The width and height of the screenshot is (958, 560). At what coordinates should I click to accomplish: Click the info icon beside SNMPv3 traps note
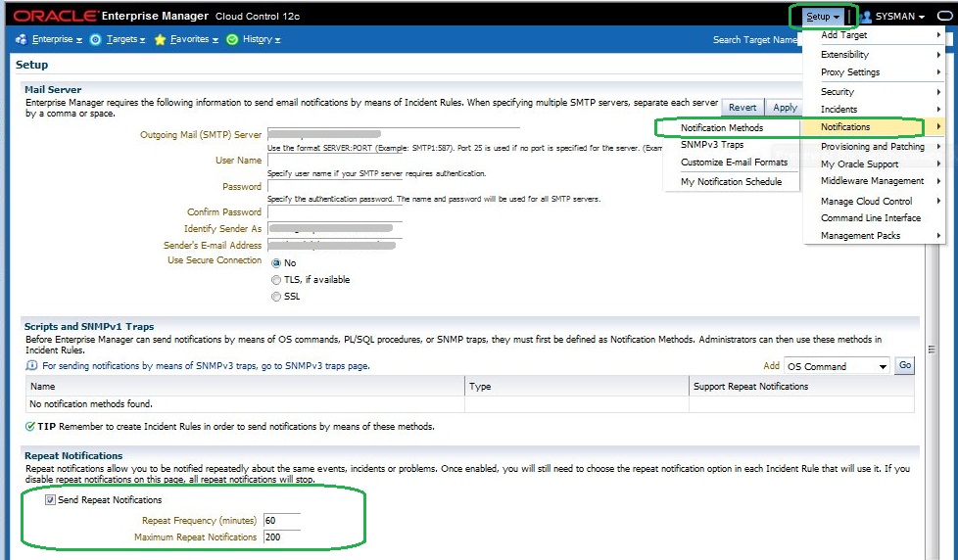click(31, 366)
